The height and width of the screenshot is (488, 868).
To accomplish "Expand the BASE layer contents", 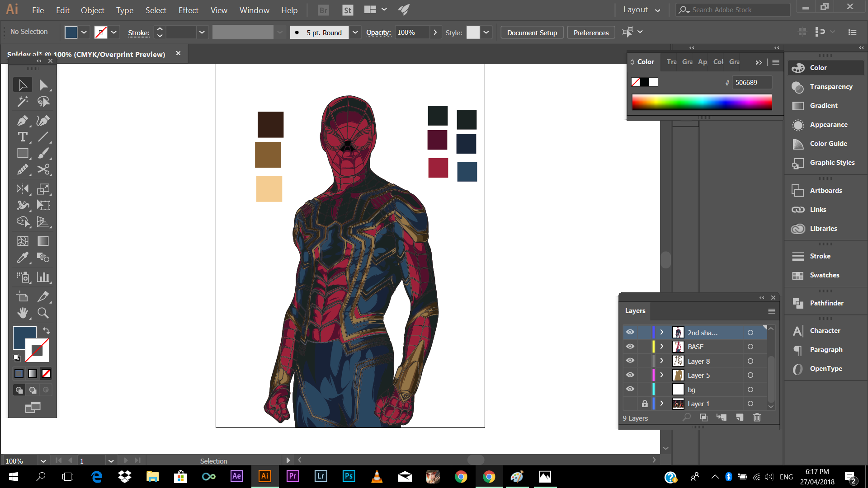I will click(662, 347).
